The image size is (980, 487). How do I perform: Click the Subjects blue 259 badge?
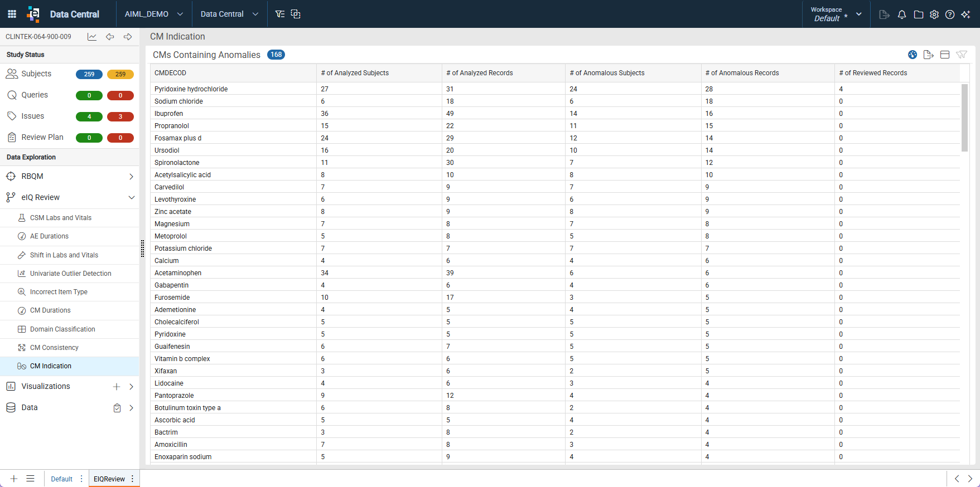[89, 74]
